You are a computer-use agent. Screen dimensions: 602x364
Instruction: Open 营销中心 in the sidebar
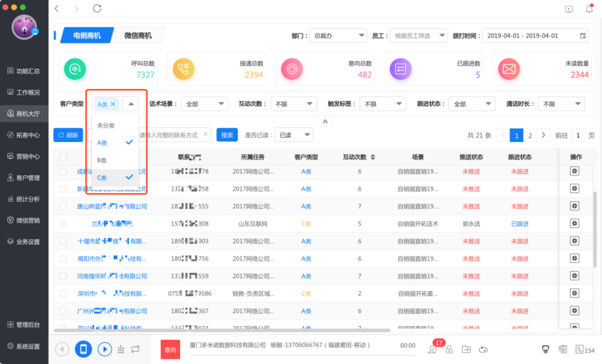click(x=24, y=156)
